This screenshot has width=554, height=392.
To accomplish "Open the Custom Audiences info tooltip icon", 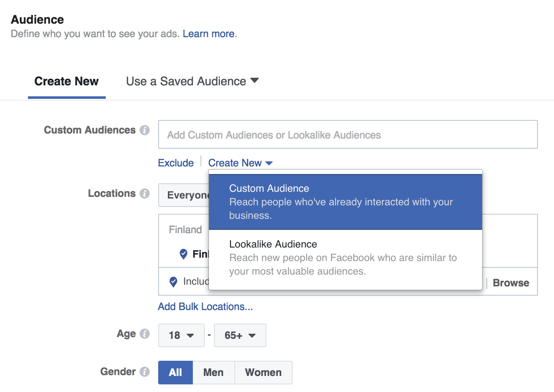I will [x=145, y=130].
